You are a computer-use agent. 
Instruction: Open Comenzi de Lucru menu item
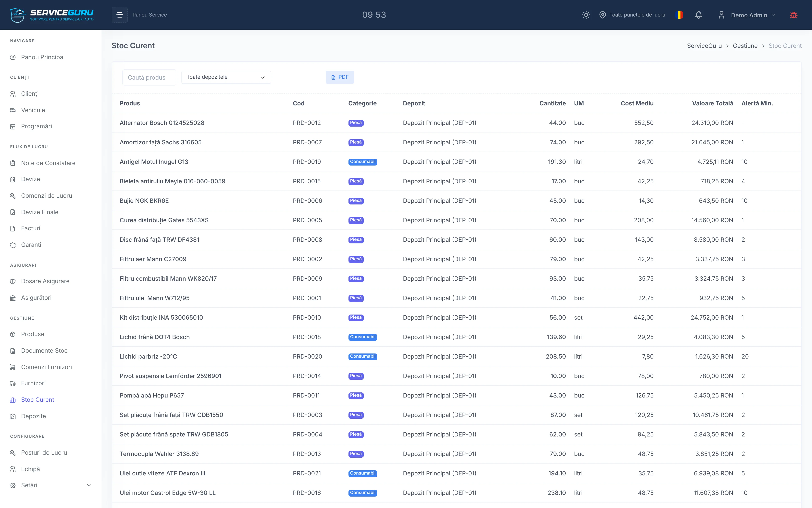pos(47,196)
